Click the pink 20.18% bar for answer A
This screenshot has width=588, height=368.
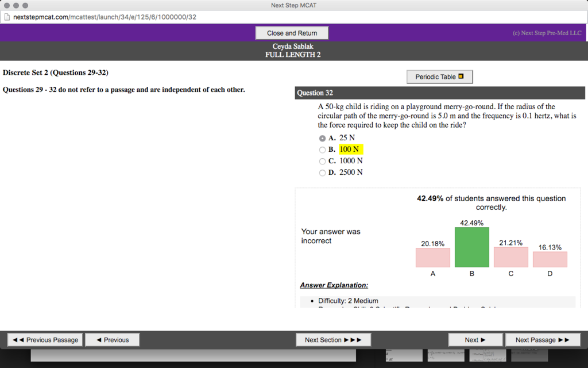pos(432,258)
